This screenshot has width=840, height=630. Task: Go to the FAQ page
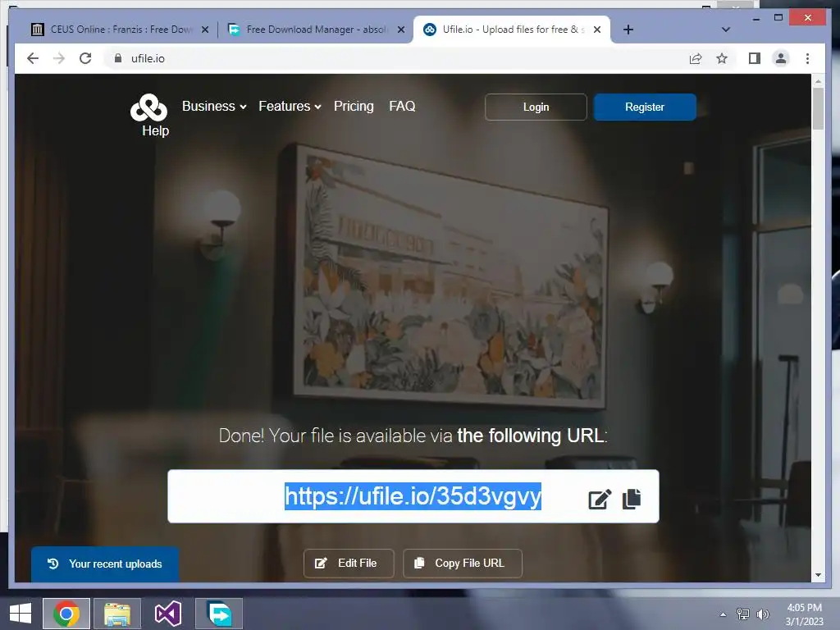[402, 106]
